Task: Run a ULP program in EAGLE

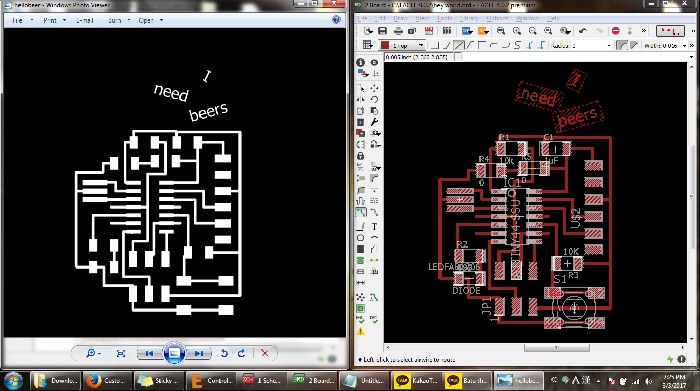Action: point(483,31)
